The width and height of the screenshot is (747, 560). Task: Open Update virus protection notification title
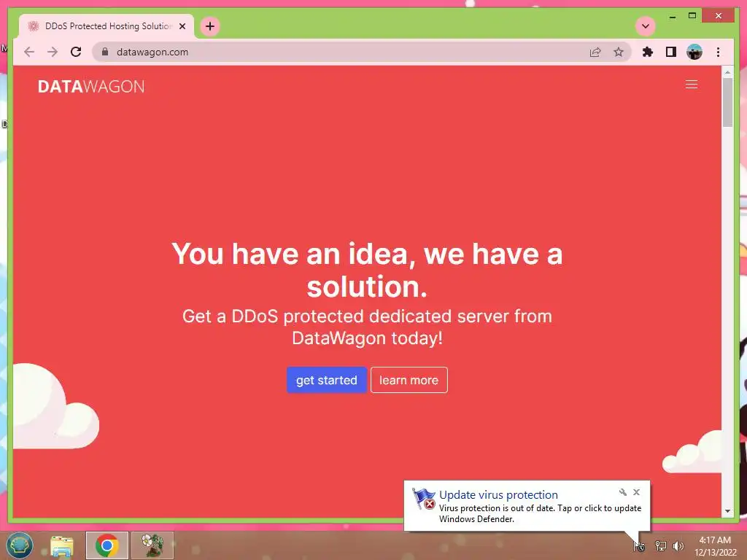(498, 495)
